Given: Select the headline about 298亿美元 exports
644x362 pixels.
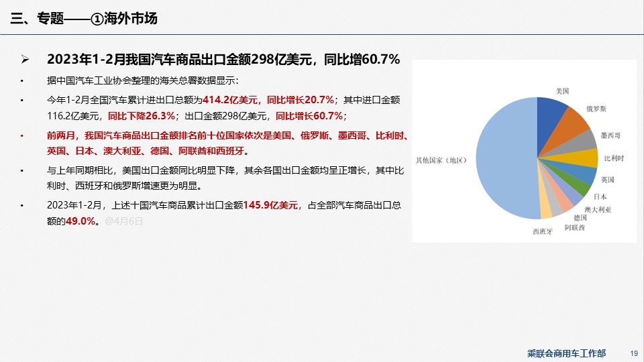Looking at the screenshot, I should coord(223,60).
